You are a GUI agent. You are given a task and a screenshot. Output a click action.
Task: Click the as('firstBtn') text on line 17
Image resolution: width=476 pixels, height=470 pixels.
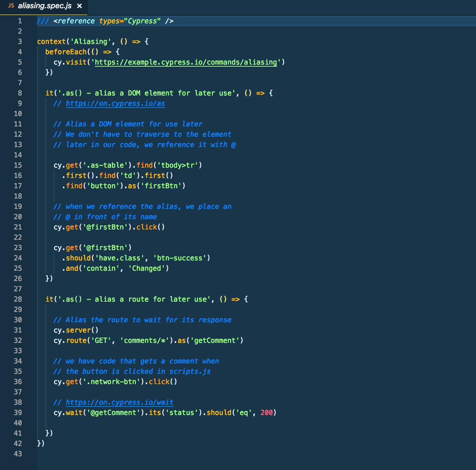(x=155, y=186)
